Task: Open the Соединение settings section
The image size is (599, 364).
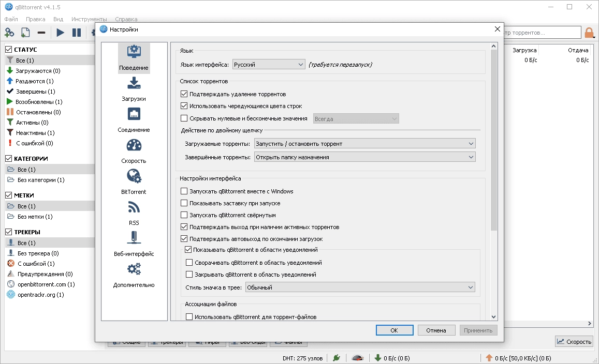Action: pyautogui.click(x=134, y=120)
